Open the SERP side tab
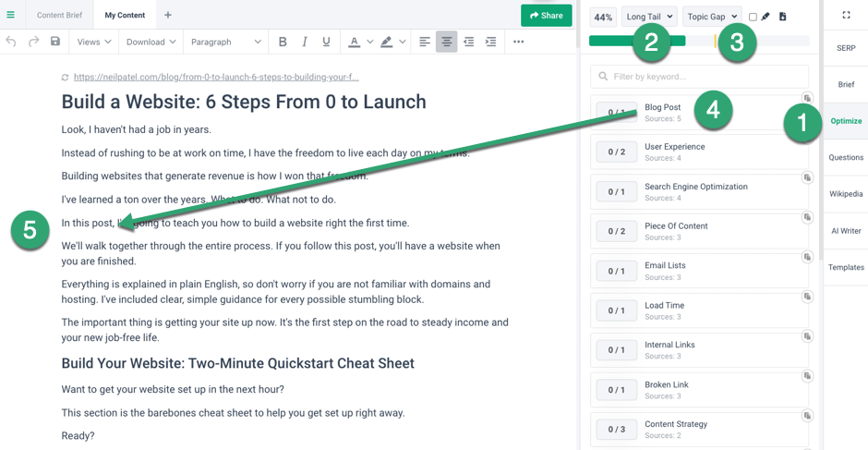This screenshot has height=450, width=868. pos(846,48)
